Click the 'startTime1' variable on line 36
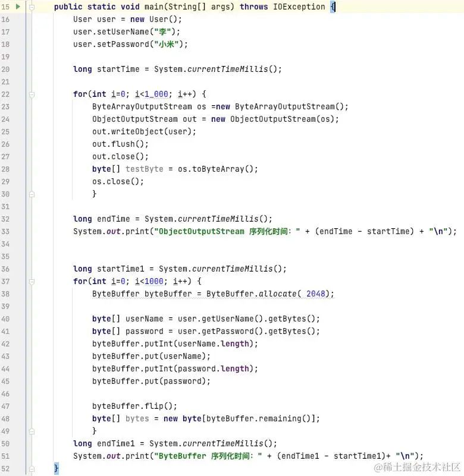This screenshot has height=476, width=464. coord(121,269)
